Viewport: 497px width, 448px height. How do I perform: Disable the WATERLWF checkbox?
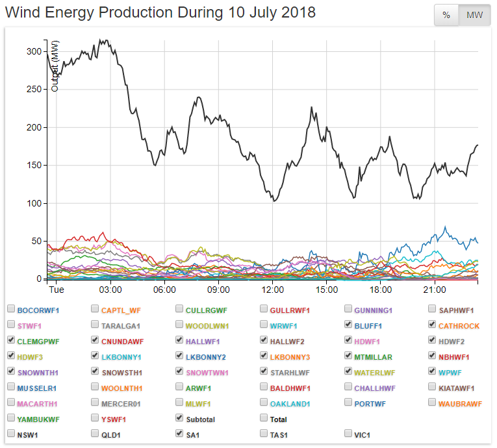[349, 372]
